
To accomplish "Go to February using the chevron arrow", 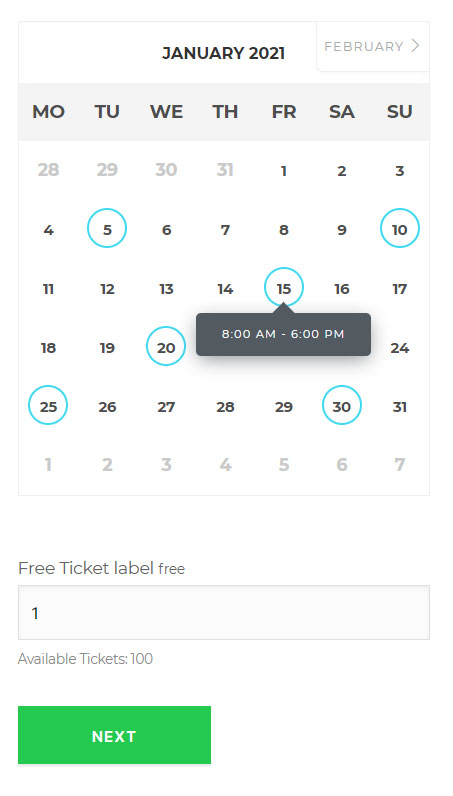I will click(415, 46).
